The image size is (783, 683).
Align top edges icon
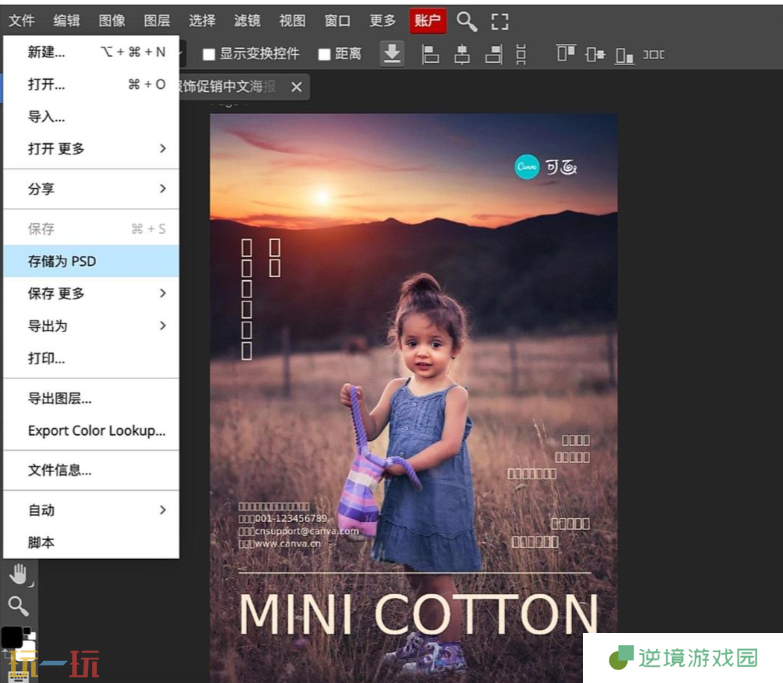tap(566, 53)
